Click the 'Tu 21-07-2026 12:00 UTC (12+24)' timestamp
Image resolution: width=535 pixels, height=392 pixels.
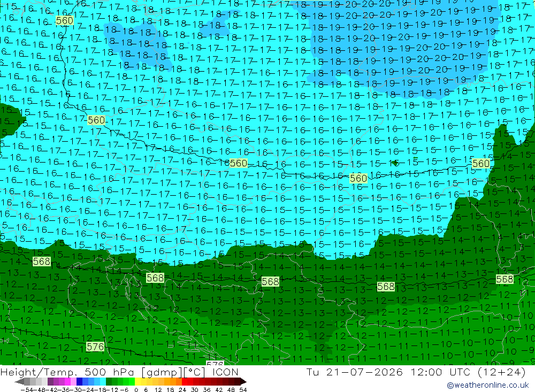416,372
